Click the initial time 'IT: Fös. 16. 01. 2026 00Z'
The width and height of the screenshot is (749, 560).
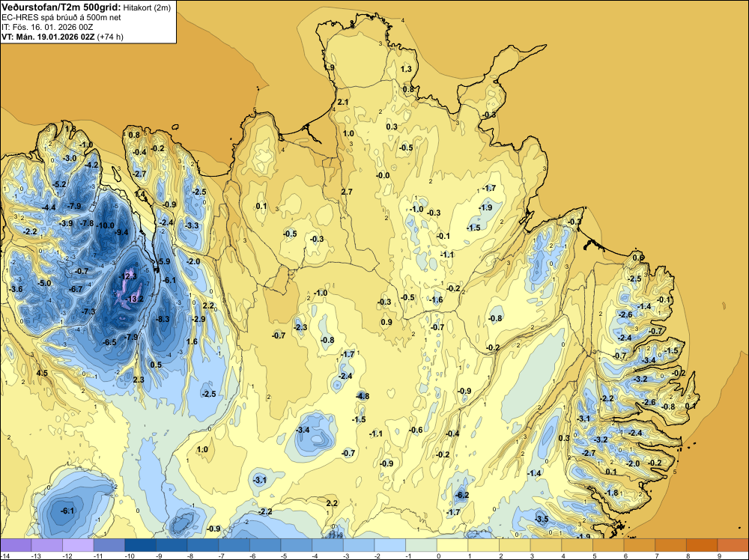[47, 27]
